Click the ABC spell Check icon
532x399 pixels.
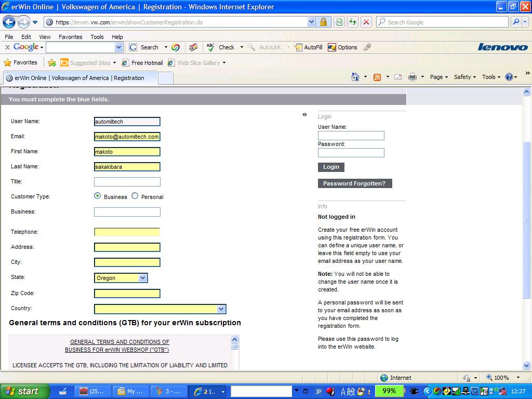(x=210, y=47)
